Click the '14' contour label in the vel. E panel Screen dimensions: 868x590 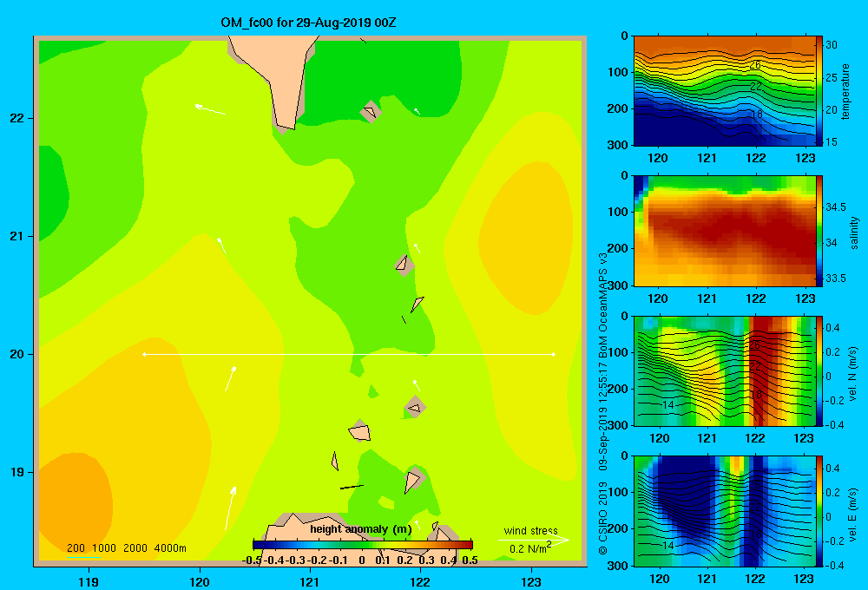(x=668, y=545)
